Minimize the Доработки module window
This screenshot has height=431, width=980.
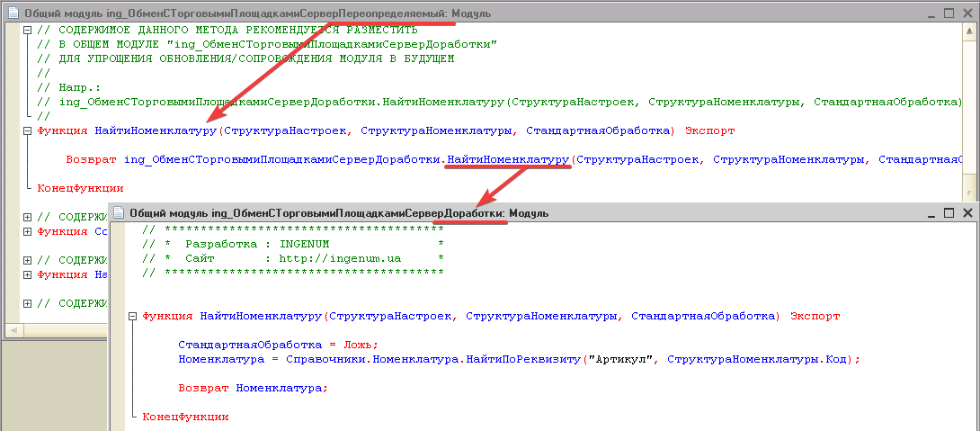[931, 213]
